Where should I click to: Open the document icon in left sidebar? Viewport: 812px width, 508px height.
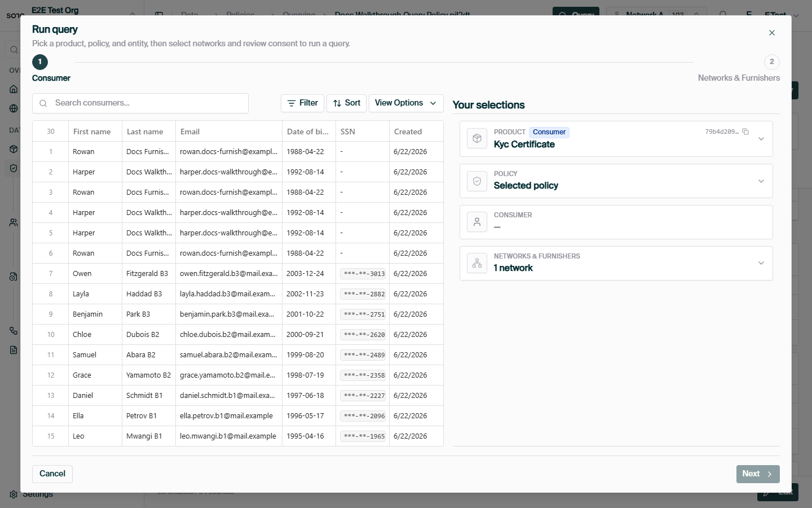[14, 350]
